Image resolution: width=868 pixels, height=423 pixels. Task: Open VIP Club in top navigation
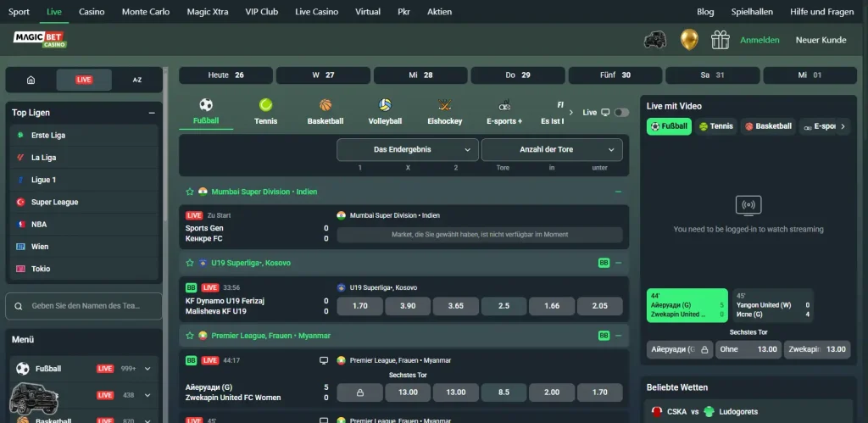[261, 12]
